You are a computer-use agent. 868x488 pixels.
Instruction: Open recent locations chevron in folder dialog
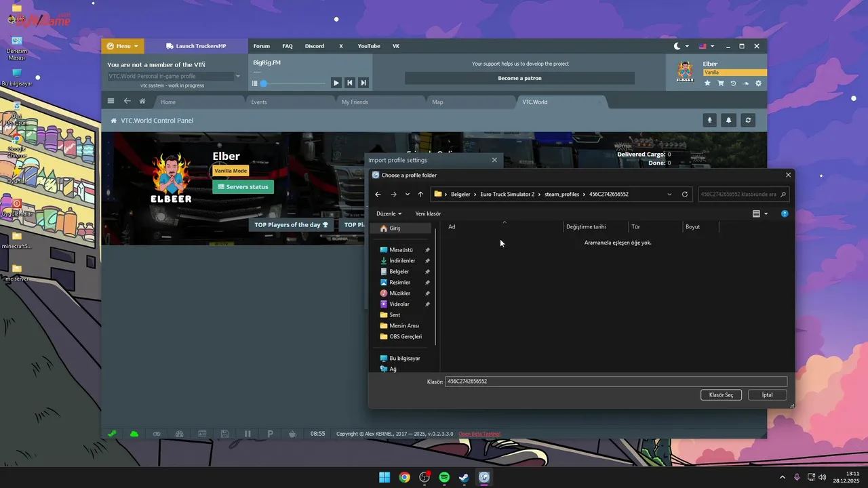click(407, 195)
